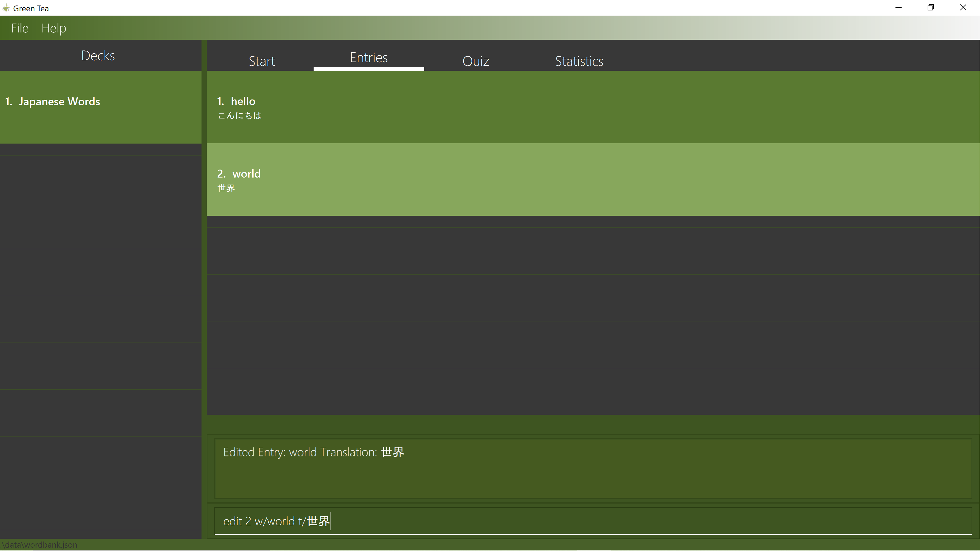Click the Decks panel header
The image size is (980, 551).
(x=98, y=55)
